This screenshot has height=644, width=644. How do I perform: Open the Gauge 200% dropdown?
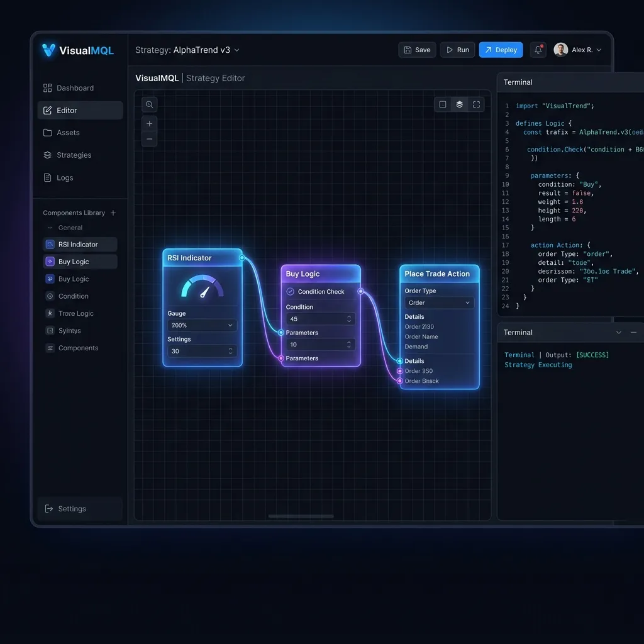[202, 325]
